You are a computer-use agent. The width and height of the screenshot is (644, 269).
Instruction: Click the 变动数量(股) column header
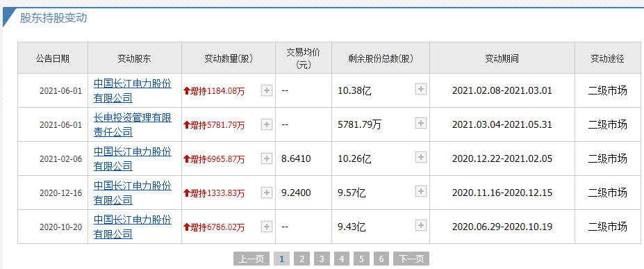coord(229,58)
